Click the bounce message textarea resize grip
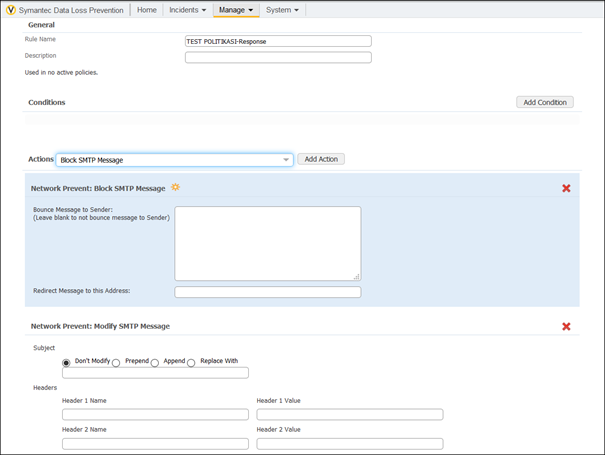605x455 pixels. (357, 276)
